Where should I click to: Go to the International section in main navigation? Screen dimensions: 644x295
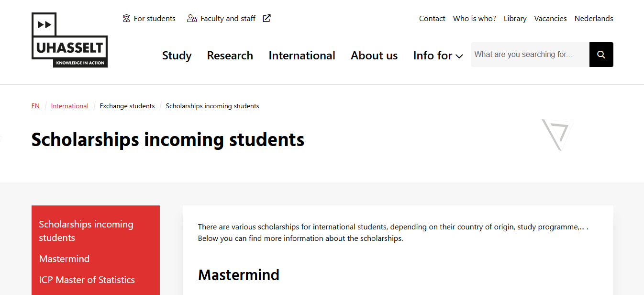tap(302, 56)
